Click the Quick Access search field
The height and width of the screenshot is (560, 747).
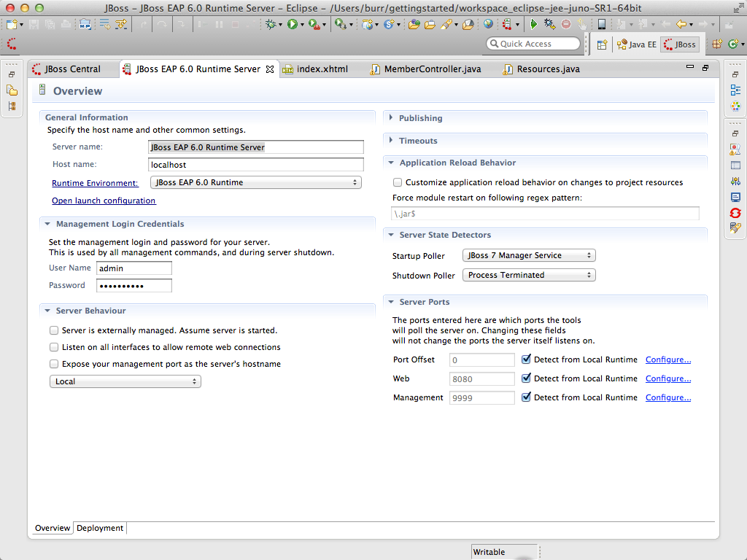pyautogui.click(x=533, y=44)
